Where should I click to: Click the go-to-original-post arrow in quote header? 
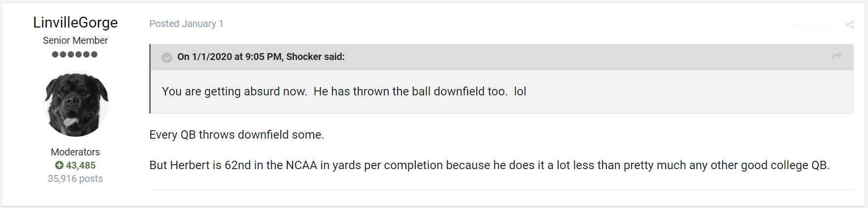click(x=837, y=57)
